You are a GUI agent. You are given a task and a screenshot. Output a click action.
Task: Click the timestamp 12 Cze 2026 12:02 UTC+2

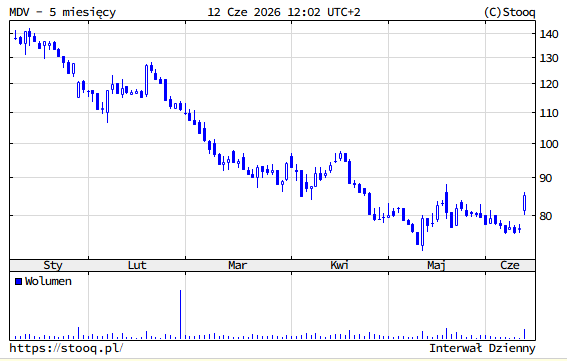click(284, 12)
